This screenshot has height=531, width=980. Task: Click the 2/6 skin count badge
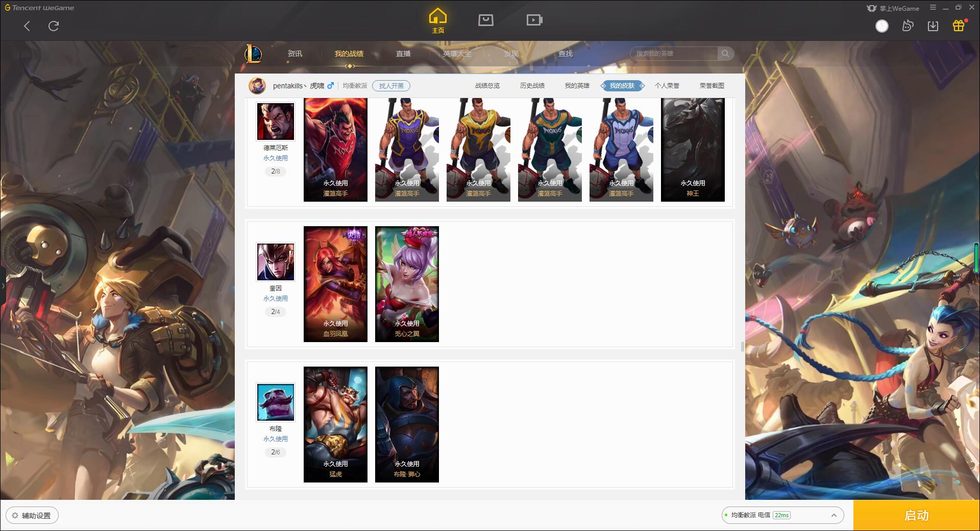(x=276, y=452)
